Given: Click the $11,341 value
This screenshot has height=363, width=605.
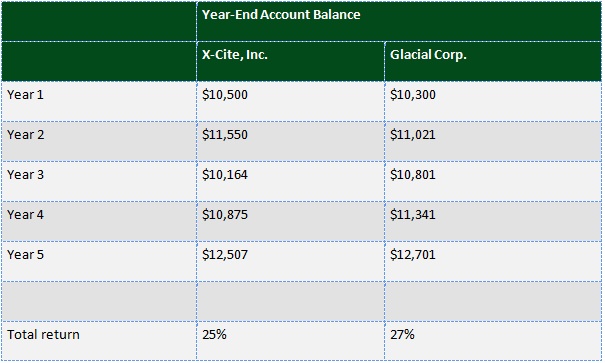Looking at the screenshot, I should point(412,214).
